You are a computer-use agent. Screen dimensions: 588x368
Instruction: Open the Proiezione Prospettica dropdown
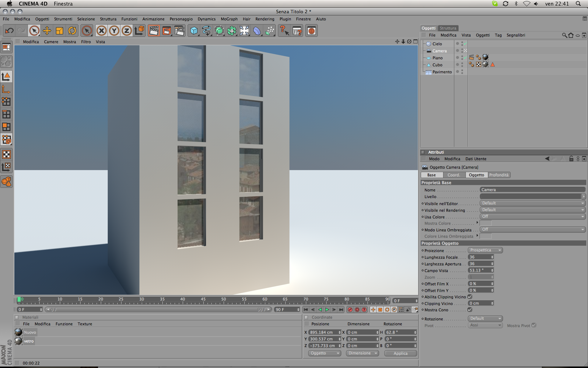coord(485,250)
